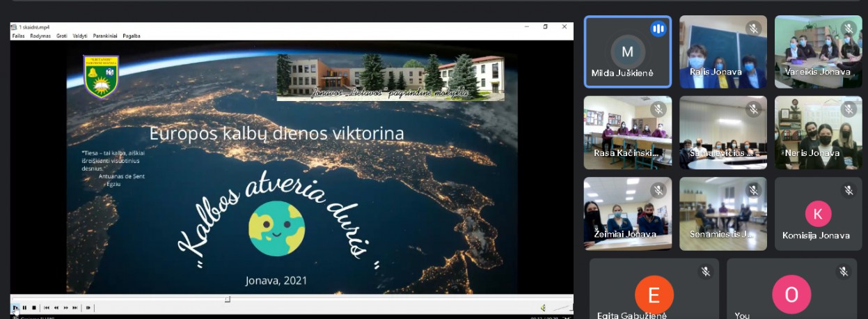Click muted mic icon on Komisija Jonava tile
Viewport: 868px width, 319px height.
[x=848, y=190]
